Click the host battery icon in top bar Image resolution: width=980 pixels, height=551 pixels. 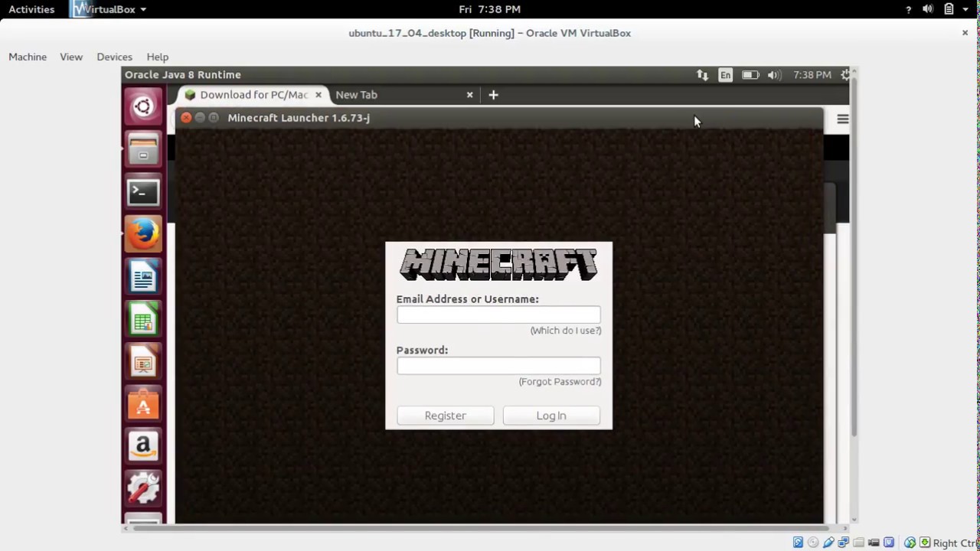949,9
